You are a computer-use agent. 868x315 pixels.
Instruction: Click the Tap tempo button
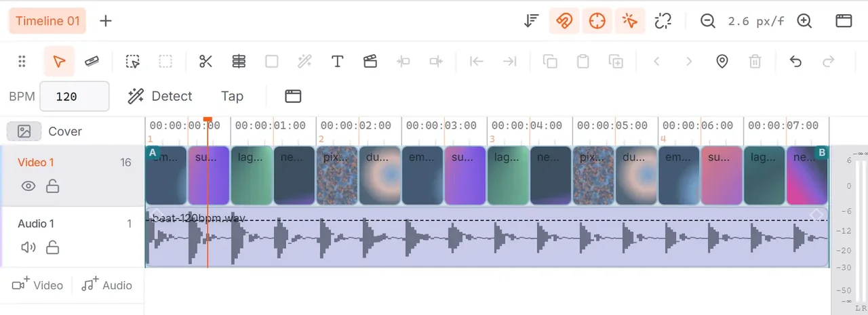pos(232,96)
